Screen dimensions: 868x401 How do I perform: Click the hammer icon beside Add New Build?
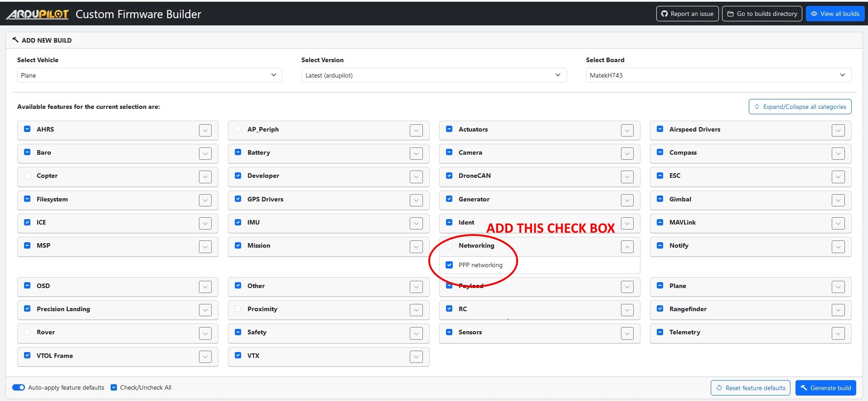(x=15, y=40)
